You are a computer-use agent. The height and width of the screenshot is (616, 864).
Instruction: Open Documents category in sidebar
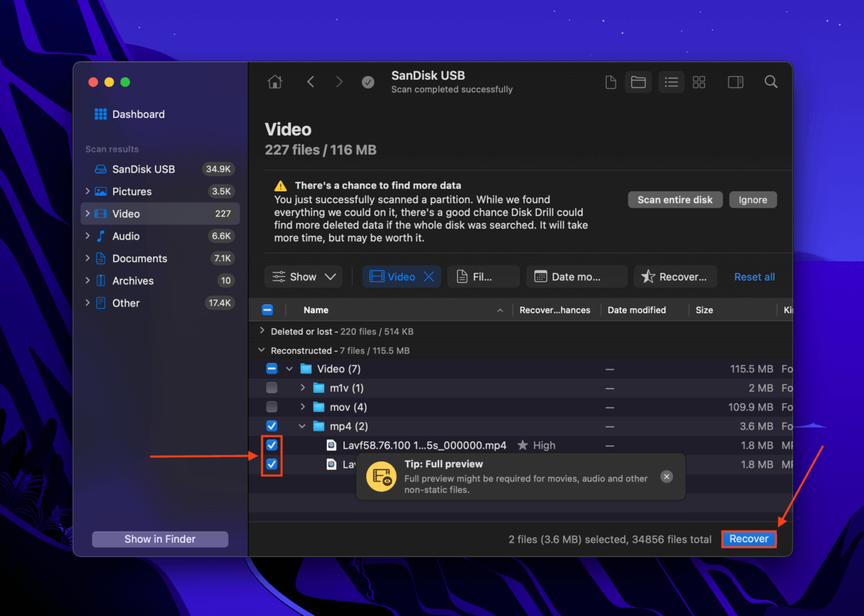tap(140, 258)
